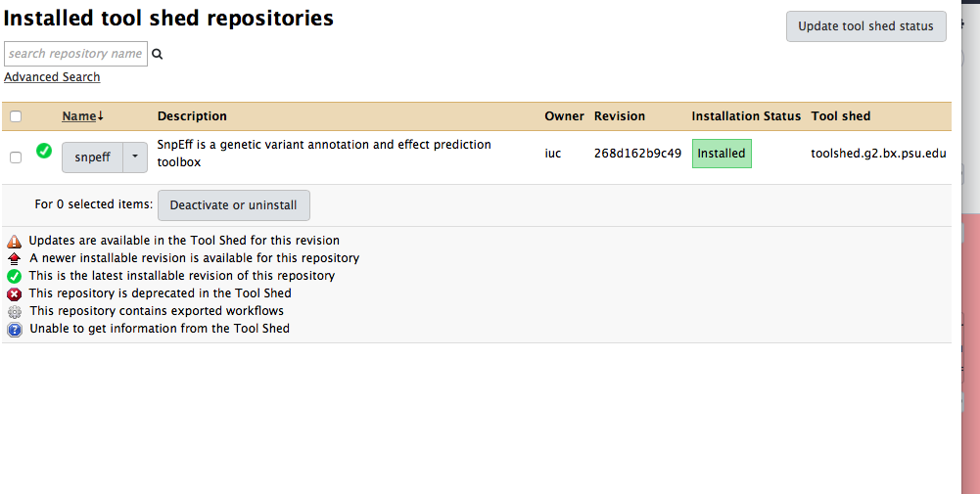The width and height of the screenshot is (980, 494).
Task: Check the snpeff repository checkbox
Action: 16,157
